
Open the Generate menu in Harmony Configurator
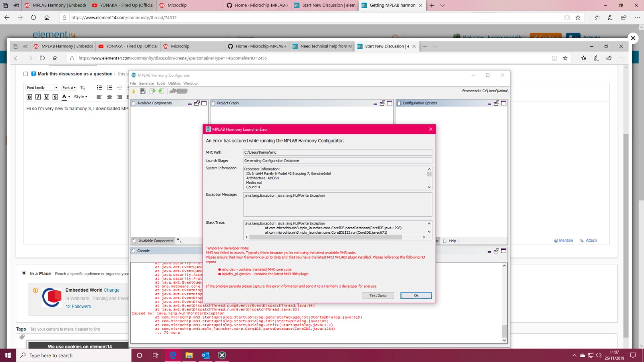point(146,84)
